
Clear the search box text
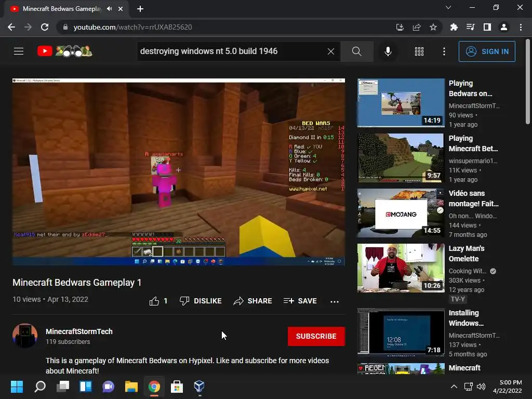point(331,51)
